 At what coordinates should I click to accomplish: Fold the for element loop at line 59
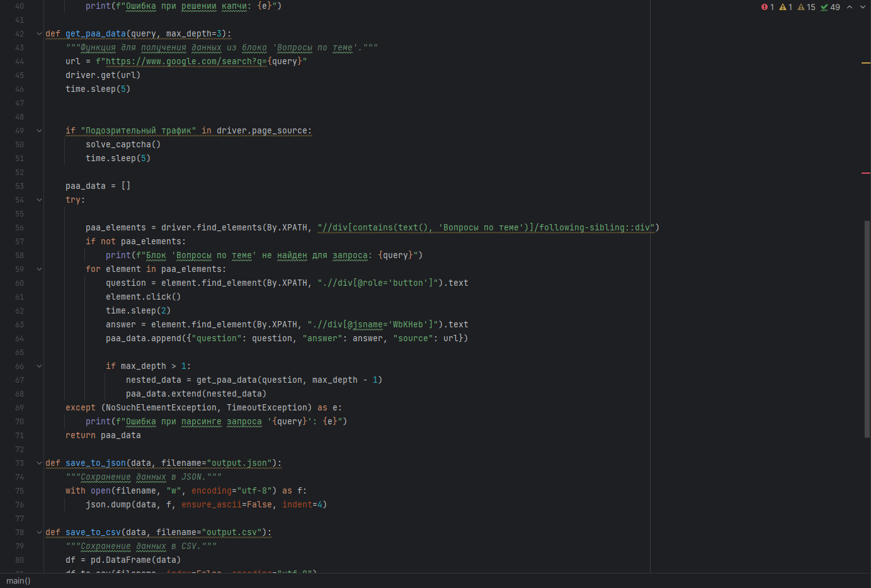[39, 269]
